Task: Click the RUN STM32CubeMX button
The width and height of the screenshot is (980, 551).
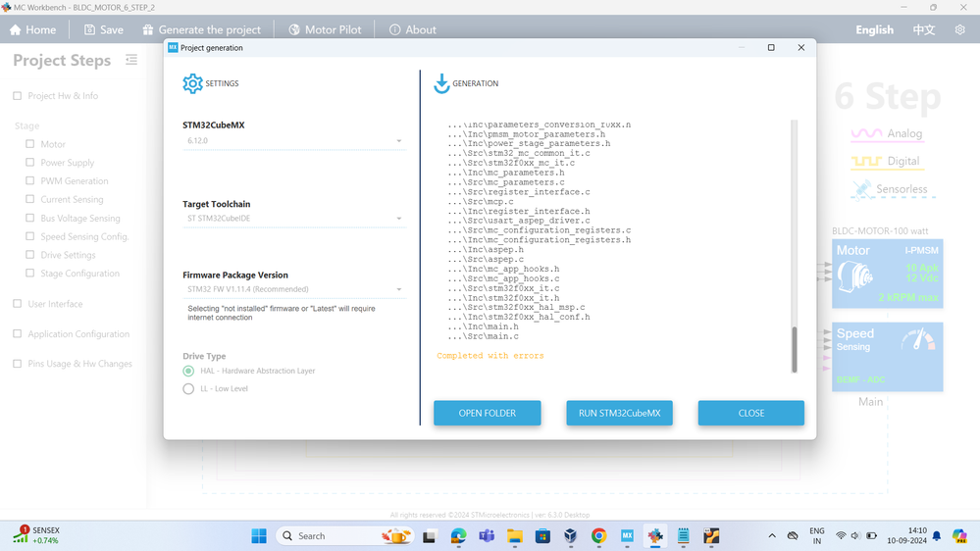Action: click(x=619, y=413)
